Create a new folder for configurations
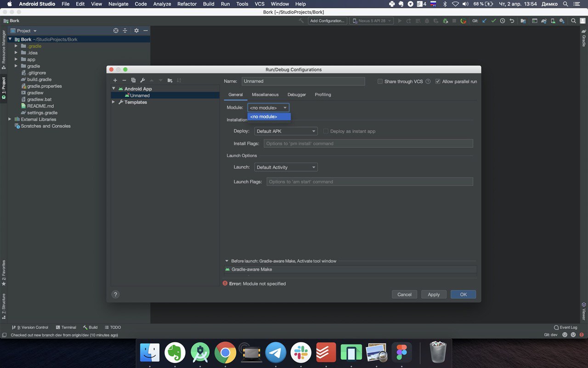Image resolution: width=588 pixels, height=368 pixels. click(x=170, y=80)
